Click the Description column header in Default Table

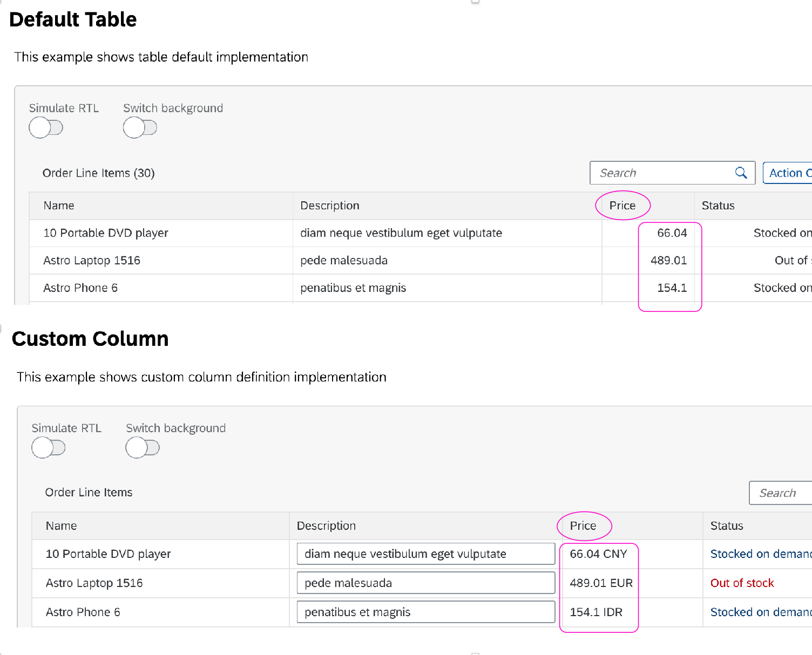330,206
